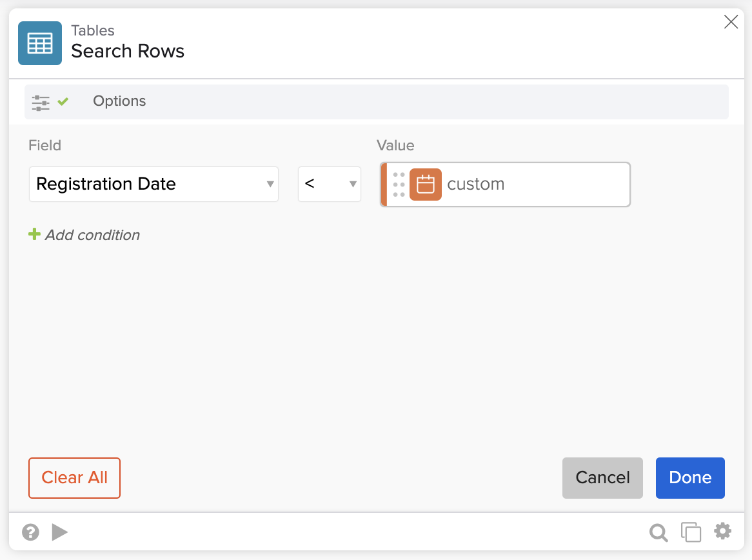Open the Options section
The width and height of the screenshot is (752, 560).
(x=376, y=102)
